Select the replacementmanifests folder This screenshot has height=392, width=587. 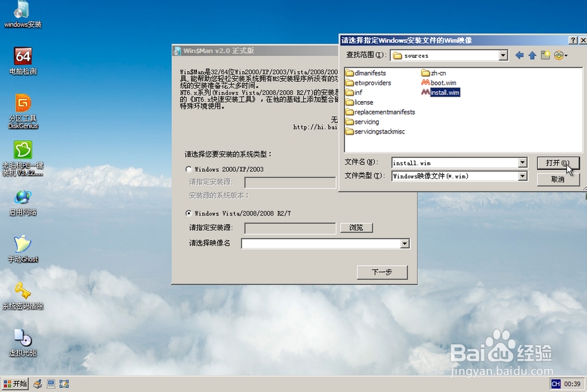(x=380, y=112)
